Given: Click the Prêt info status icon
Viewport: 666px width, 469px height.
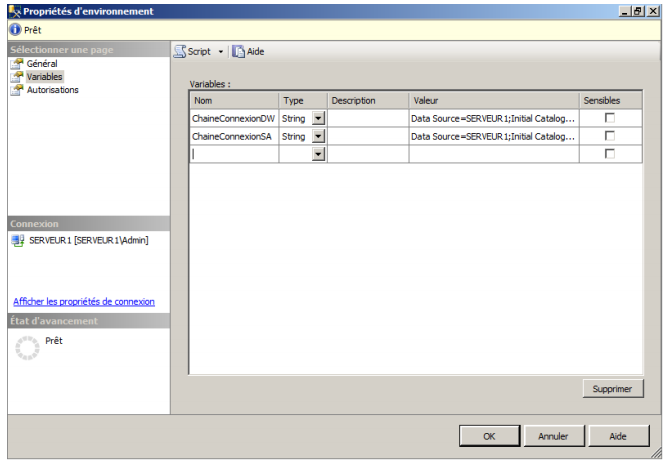Looking at the screenshot, I should [x=15, y=30].
